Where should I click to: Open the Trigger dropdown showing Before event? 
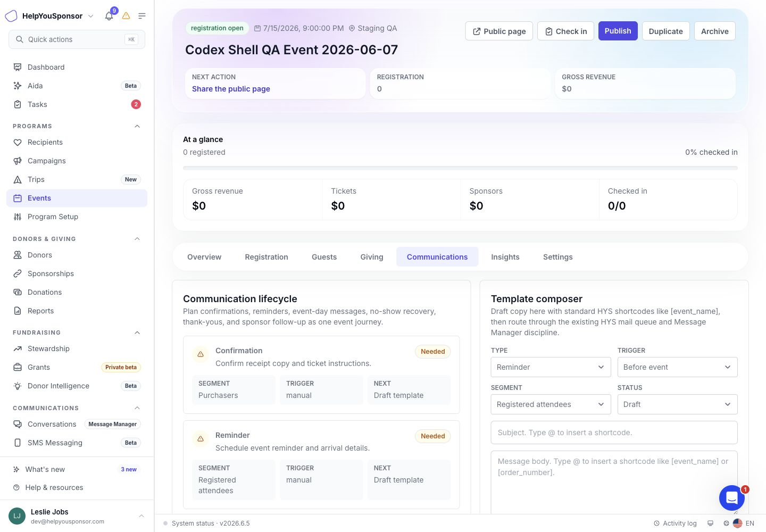point(677,367)
